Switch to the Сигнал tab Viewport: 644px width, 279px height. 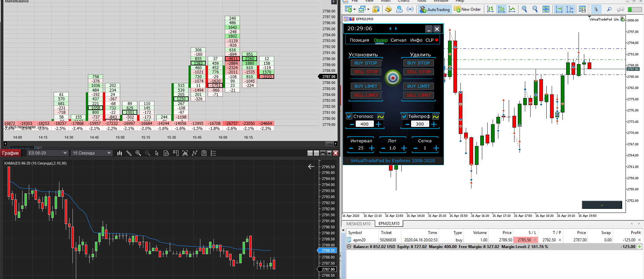398,40
